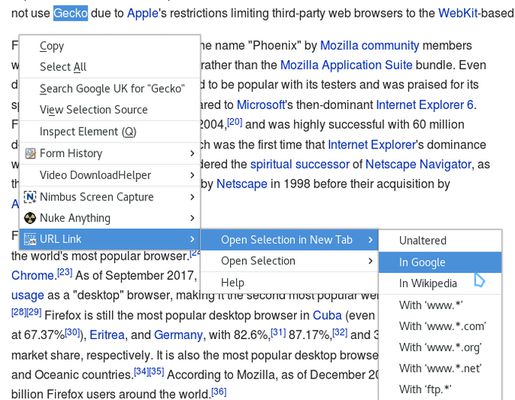515x400 pixels.
Task: Expand the URL Link submenu arrow
Action: coord(192,239)
